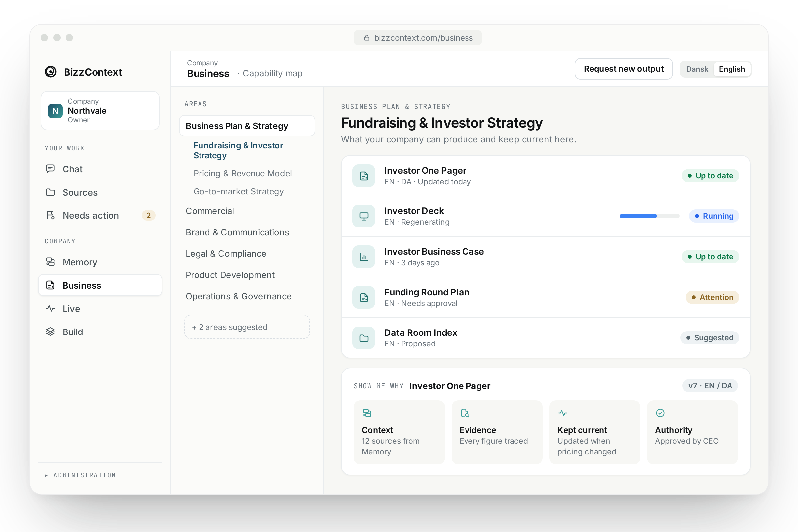Click the v7 · EN / DA version badge
Image resolution: width=798 pixels, height=532 pixels.
710,386
